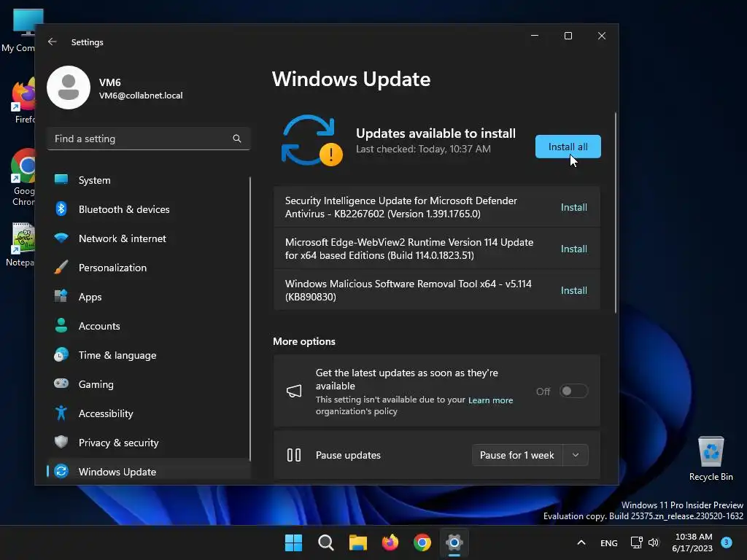Click the Personalization paintbrush icon
Screen dimensions: 747x560
[61, 267]
